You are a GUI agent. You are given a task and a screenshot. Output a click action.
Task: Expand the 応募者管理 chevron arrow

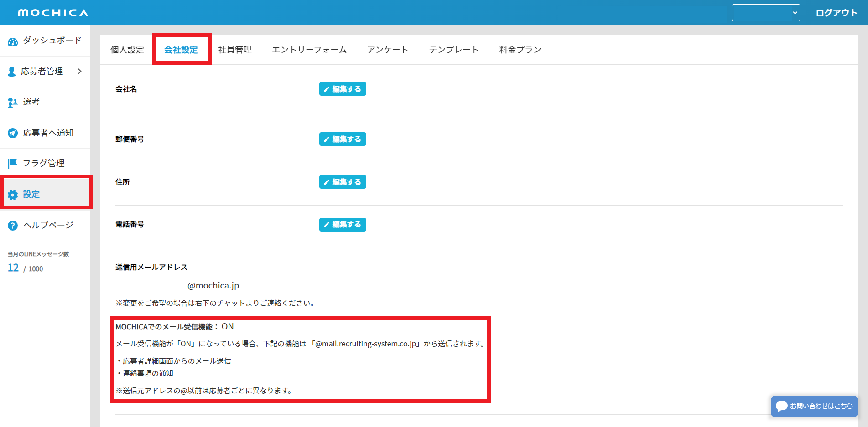point(80,72)
